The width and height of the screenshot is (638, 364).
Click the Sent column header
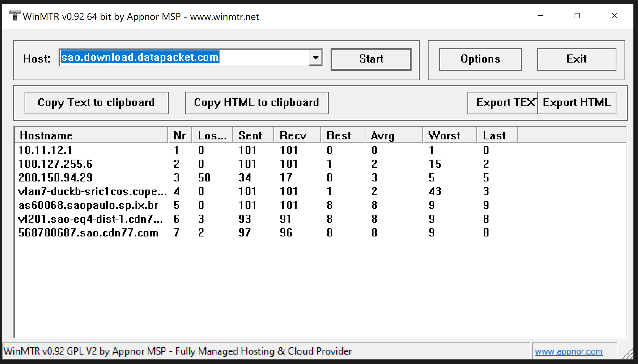tap(253, 135)
